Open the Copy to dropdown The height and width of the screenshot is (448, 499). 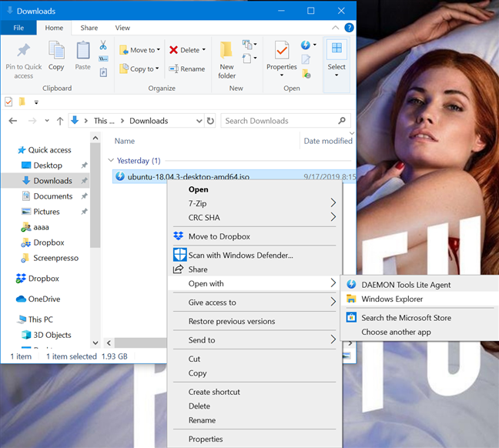[157, 69]
